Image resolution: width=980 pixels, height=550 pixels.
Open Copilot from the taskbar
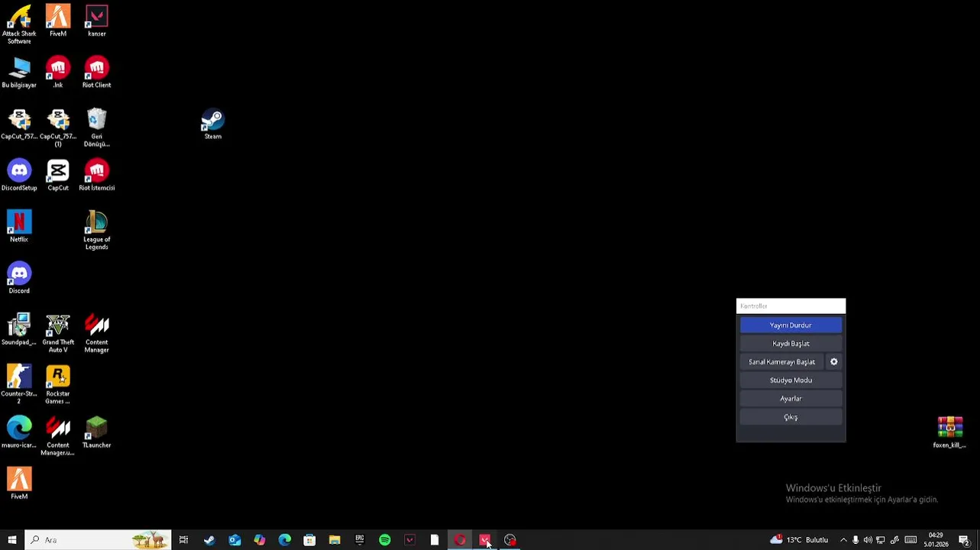coord(260,540)
